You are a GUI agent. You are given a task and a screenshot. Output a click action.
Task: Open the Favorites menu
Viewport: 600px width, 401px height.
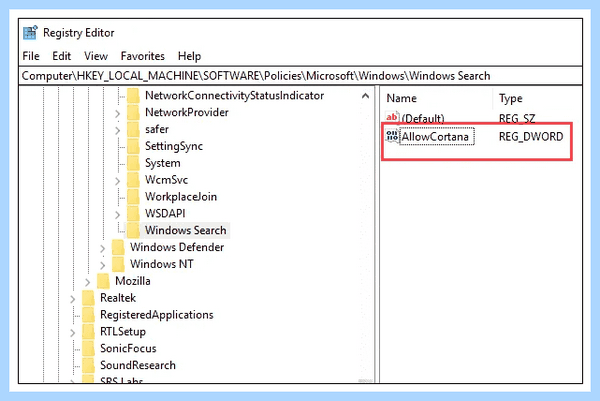[142, 56]
